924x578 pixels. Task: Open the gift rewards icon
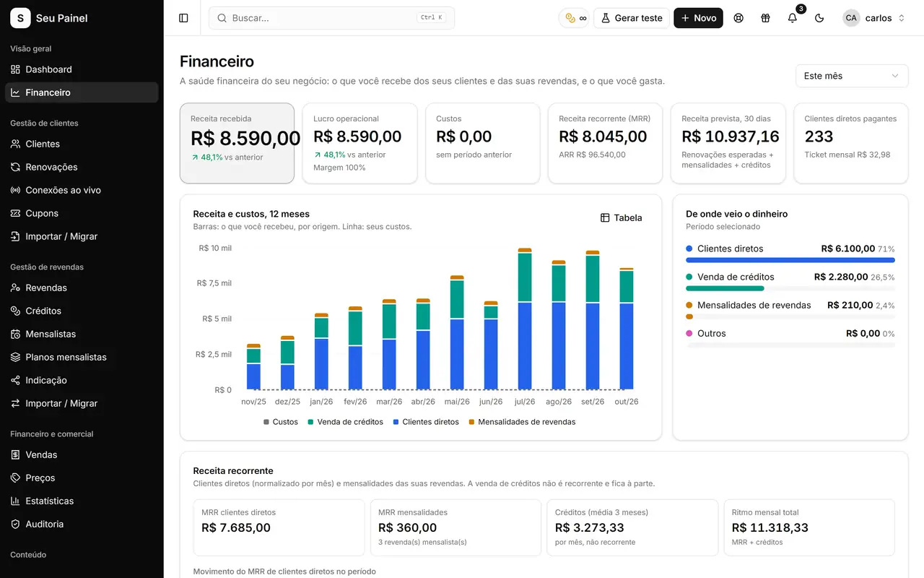click(x=765, y=18)
